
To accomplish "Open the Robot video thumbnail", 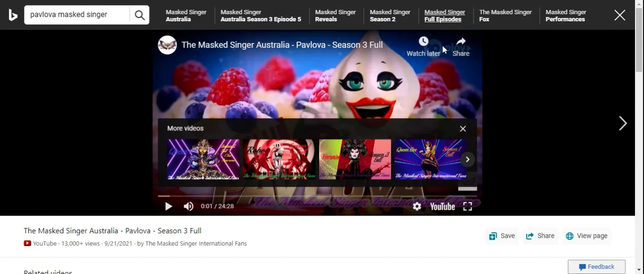I will click(x=279, y=159).
